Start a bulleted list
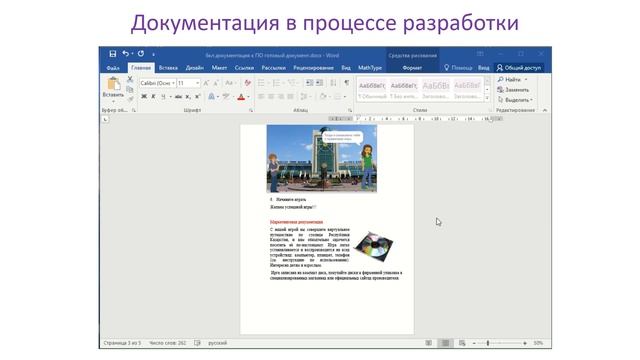 pos(261,83)
